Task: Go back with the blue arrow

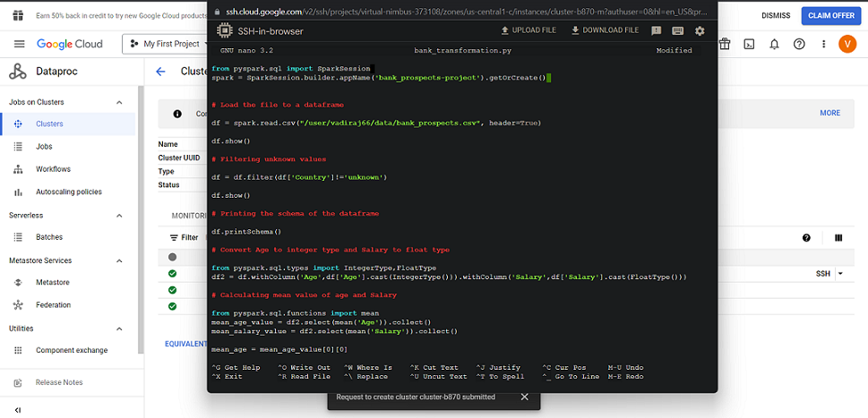Action: (160, 72)
